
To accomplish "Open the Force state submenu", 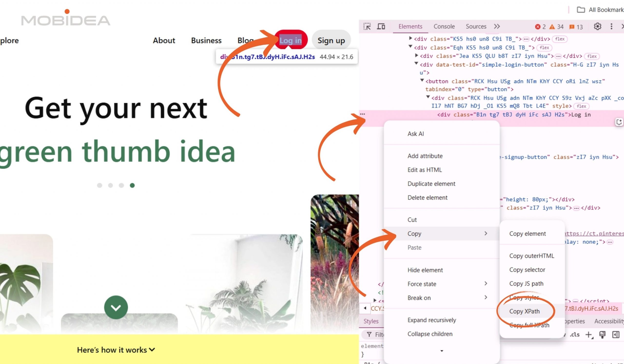I will coord(441,284).
